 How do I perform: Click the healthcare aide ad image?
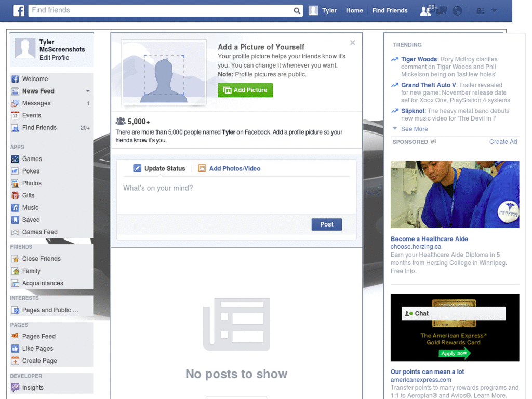(x=455, y=194)
